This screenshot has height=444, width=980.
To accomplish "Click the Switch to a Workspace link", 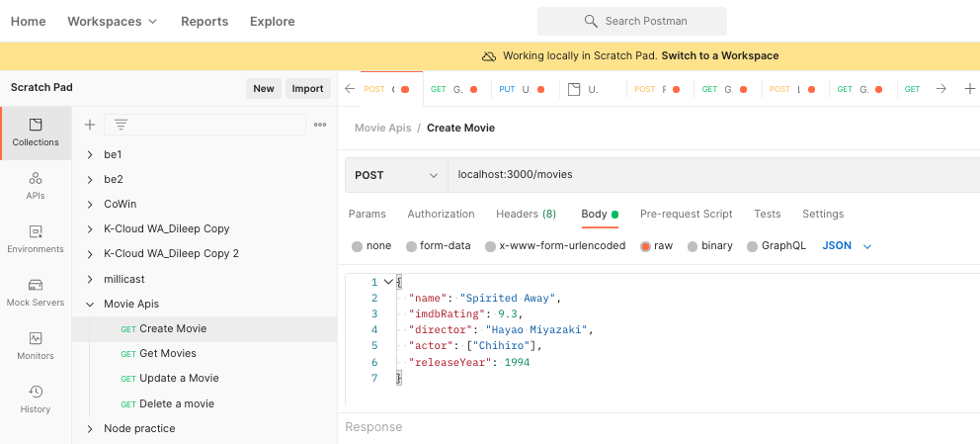I will [x=719, y=55].
